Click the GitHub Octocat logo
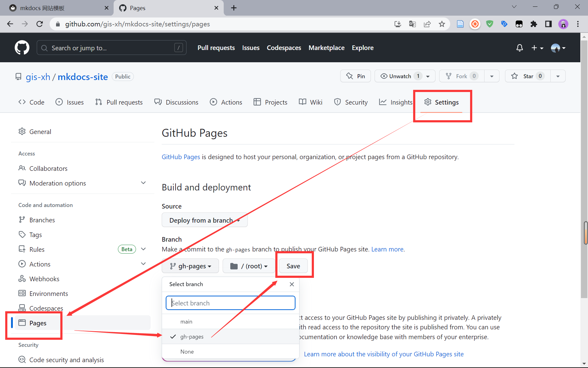Image resolution: width=588 pixels, height=368 pixels. 22,48
